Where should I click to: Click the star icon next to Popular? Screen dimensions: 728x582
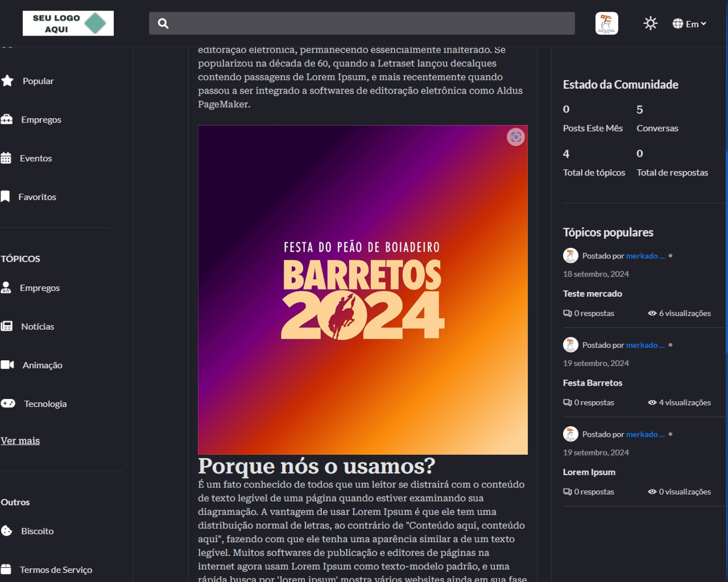[x=7, y=81]
